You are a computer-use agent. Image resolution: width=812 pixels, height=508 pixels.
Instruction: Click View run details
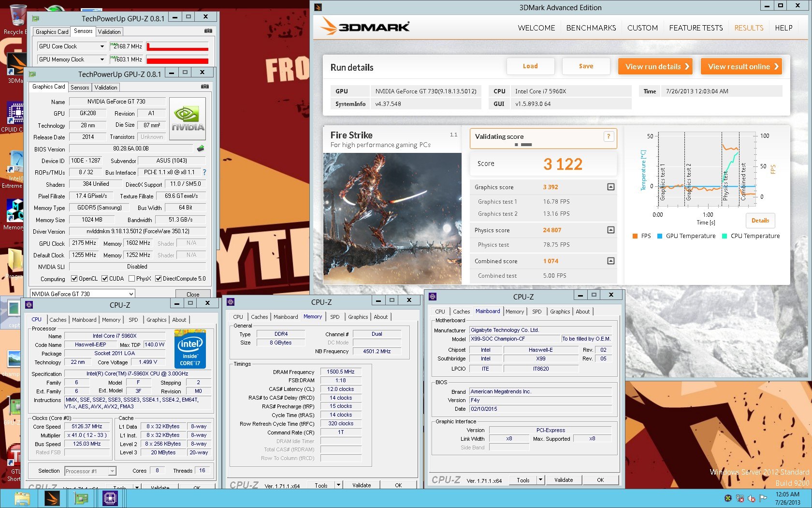pyautogui.click(x=655, y=66)
